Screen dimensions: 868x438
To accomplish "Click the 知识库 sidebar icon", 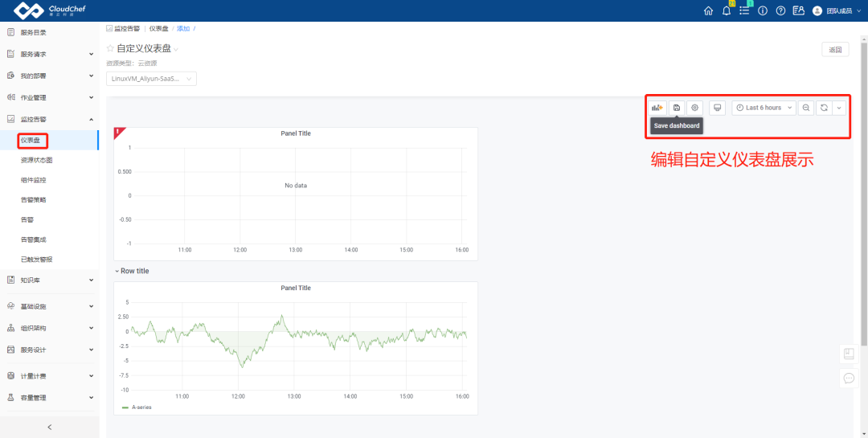I will [x=10, y=280].
